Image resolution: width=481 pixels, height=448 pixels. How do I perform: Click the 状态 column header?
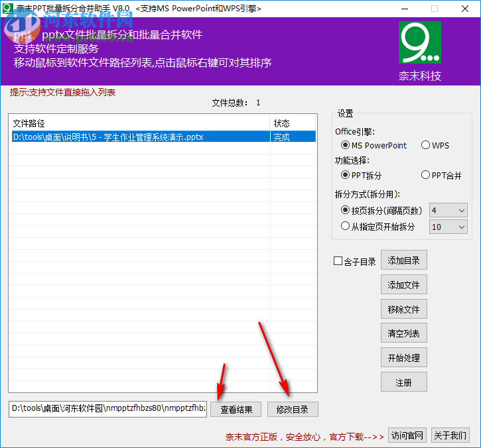293,123
